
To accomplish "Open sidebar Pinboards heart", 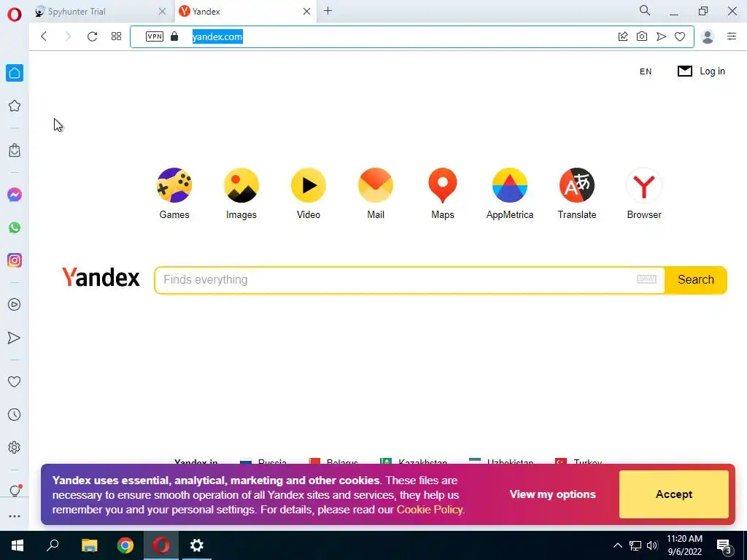I will [15, 381].
